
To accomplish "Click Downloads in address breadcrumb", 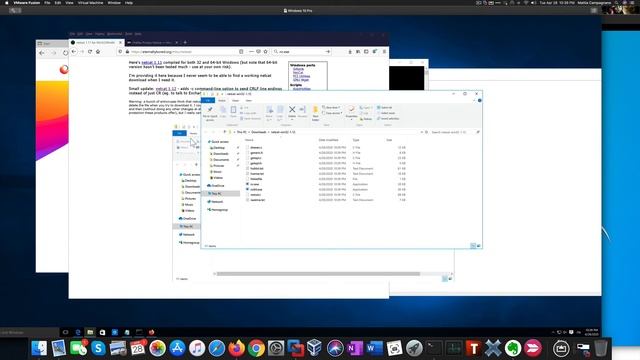I will click(x=259, y=132).
